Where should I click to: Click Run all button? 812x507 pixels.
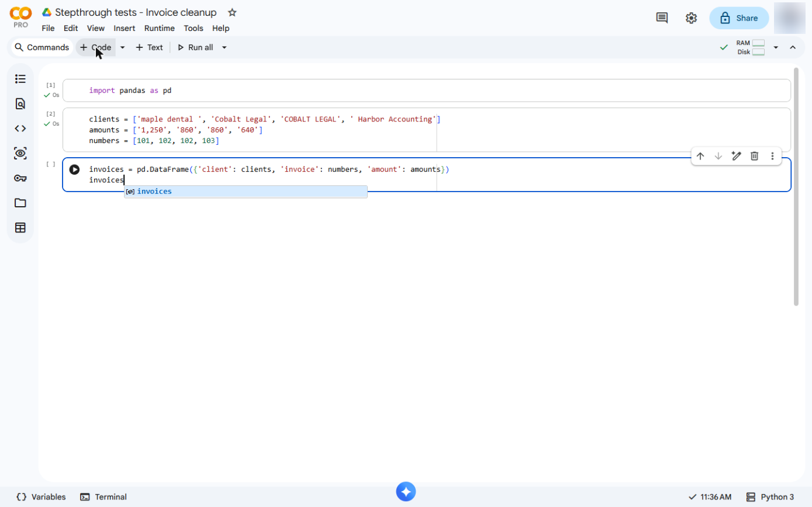195,47
